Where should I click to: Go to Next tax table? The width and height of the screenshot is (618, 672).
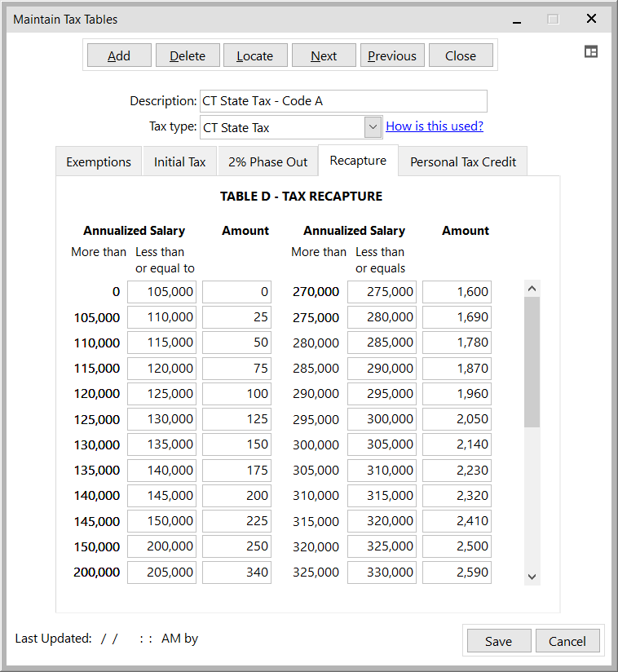(x=324, y=55)
